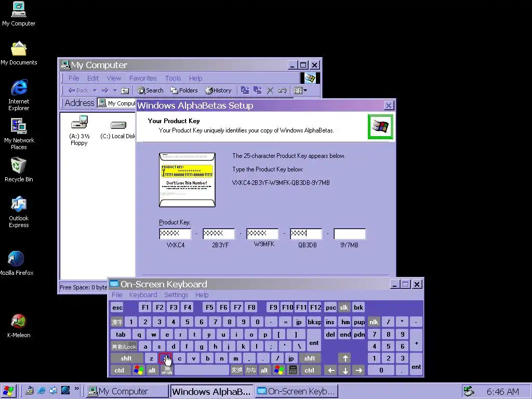
Task: Click the fourth Product Key field above QB3DB
Action: pyautogui.click(x=306, y=233)
